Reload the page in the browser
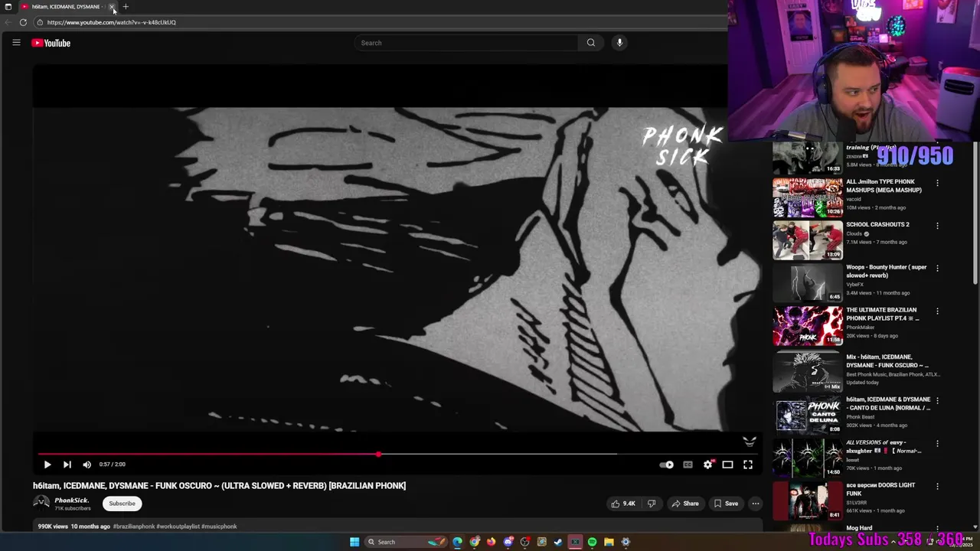This screenshot has width=980, height=551. click(23, 22)
